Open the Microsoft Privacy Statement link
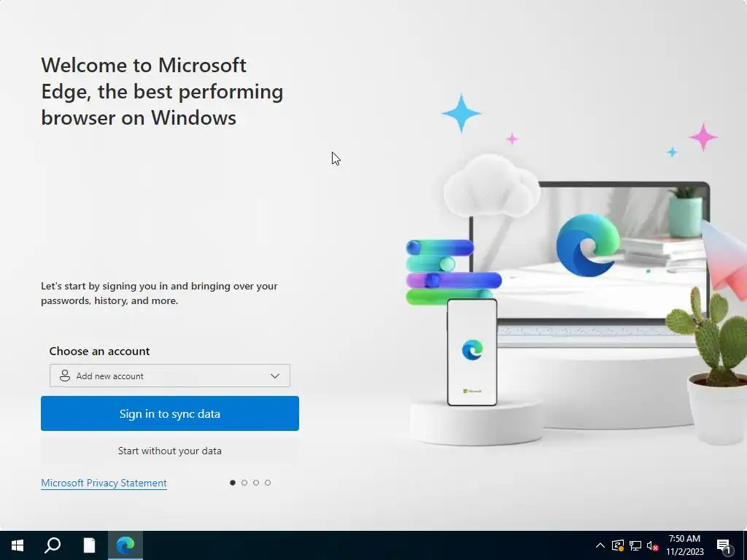 tap(104, 483)
